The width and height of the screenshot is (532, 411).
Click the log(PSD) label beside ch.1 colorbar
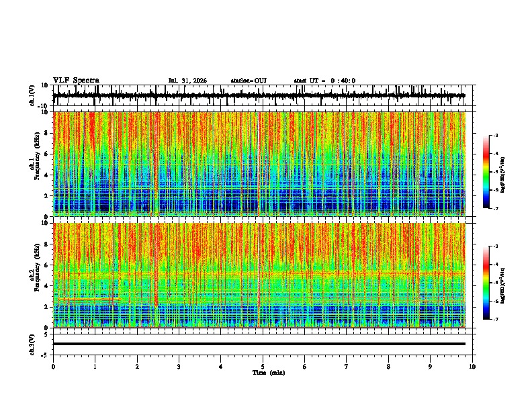click(x=503, y=175)
